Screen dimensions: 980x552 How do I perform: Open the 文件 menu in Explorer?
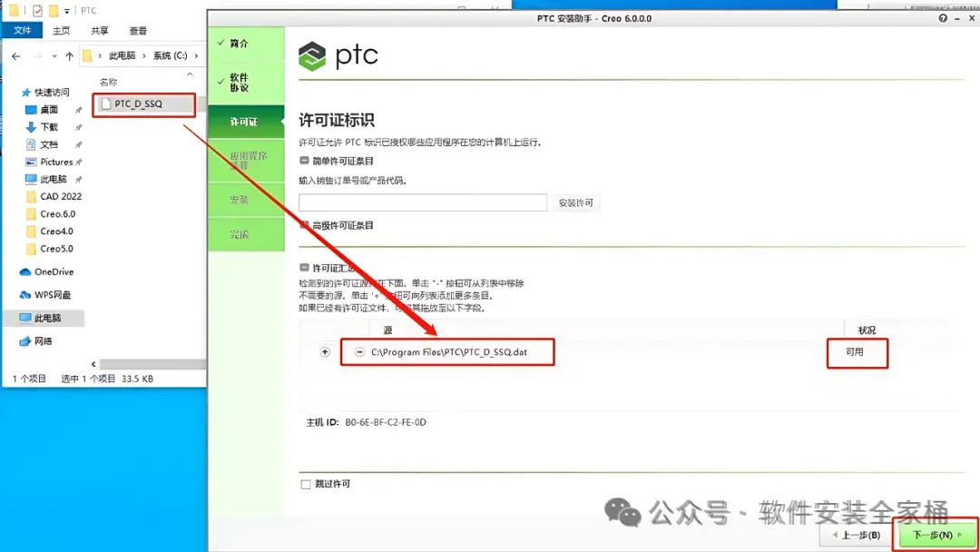tap(23, 30)
